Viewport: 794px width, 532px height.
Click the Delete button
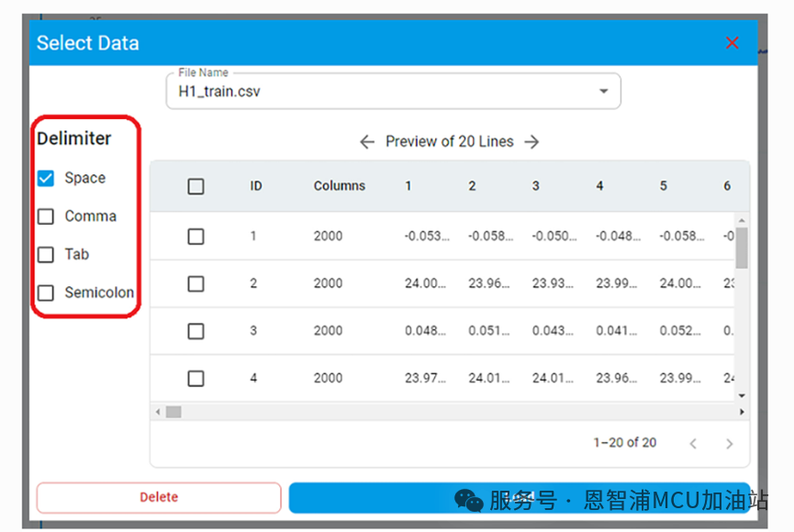[159, 497]
